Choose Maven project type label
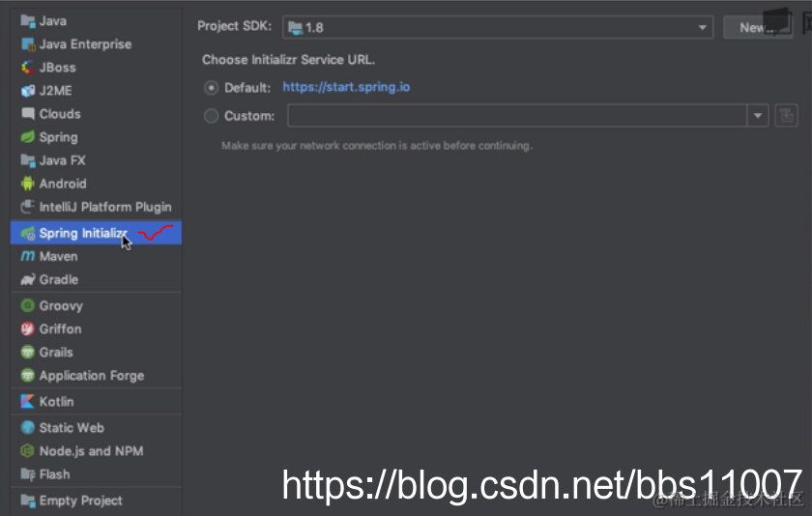Viewport: 812px width, 516px height. click(x=59, y=256)
